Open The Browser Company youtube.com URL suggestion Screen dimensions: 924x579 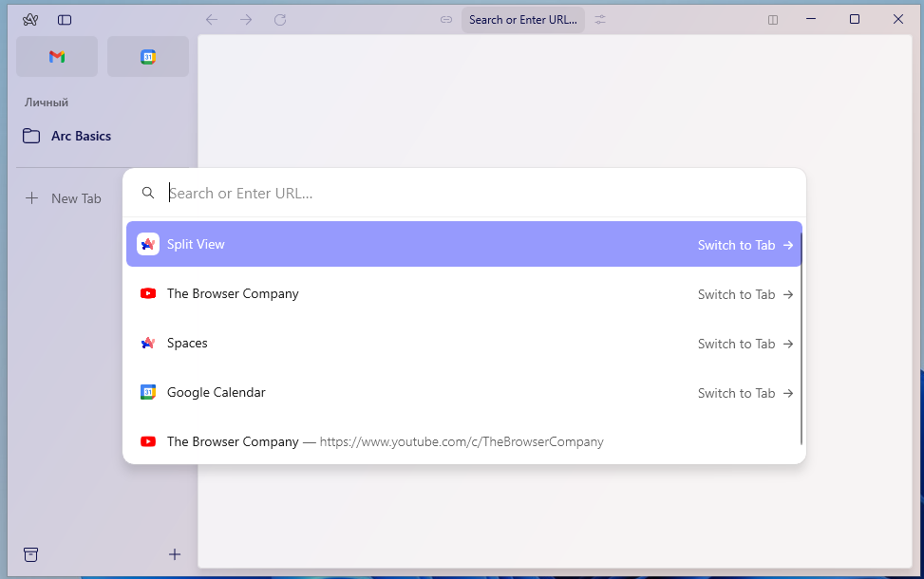click(464, 441)
